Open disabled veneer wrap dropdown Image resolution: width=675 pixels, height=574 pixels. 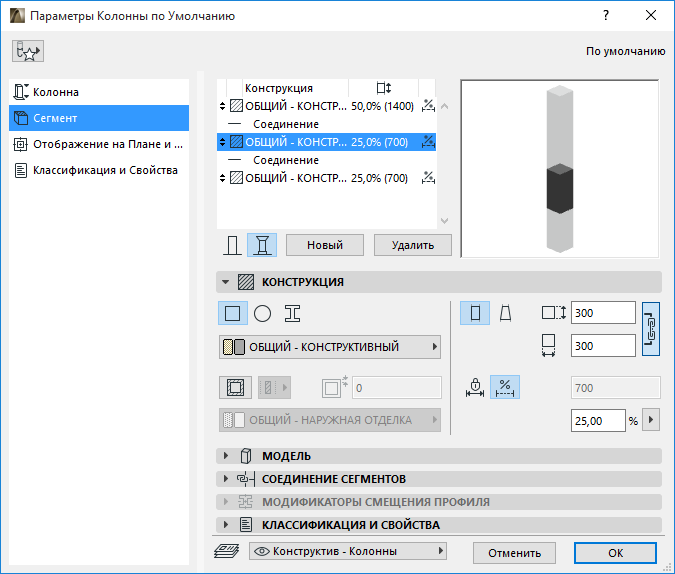point(274,388)
